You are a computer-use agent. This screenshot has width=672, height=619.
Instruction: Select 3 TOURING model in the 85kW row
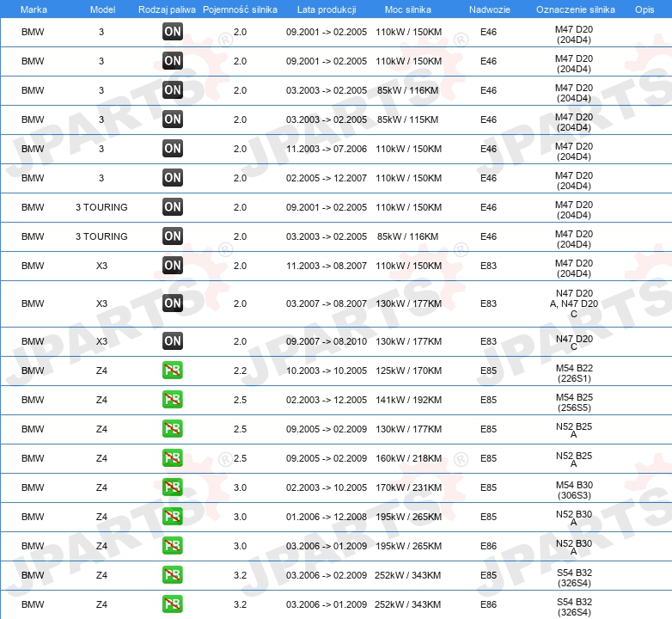(101, 236)
